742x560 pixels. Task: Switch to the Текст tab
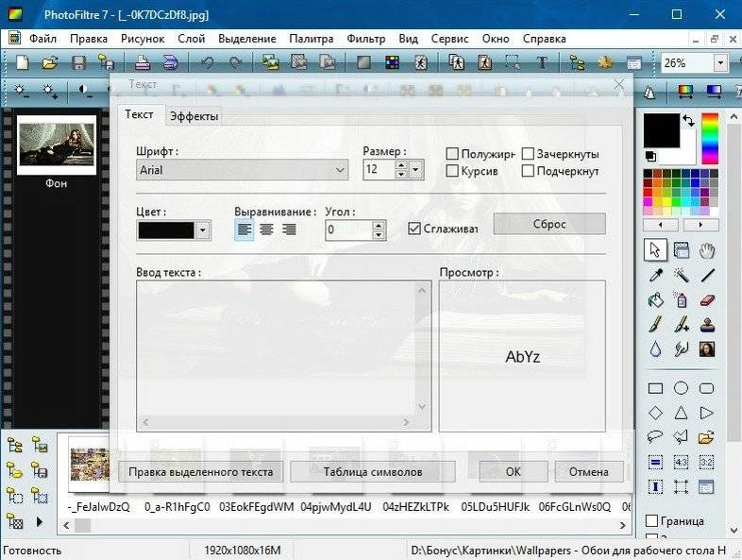point(139,114)
